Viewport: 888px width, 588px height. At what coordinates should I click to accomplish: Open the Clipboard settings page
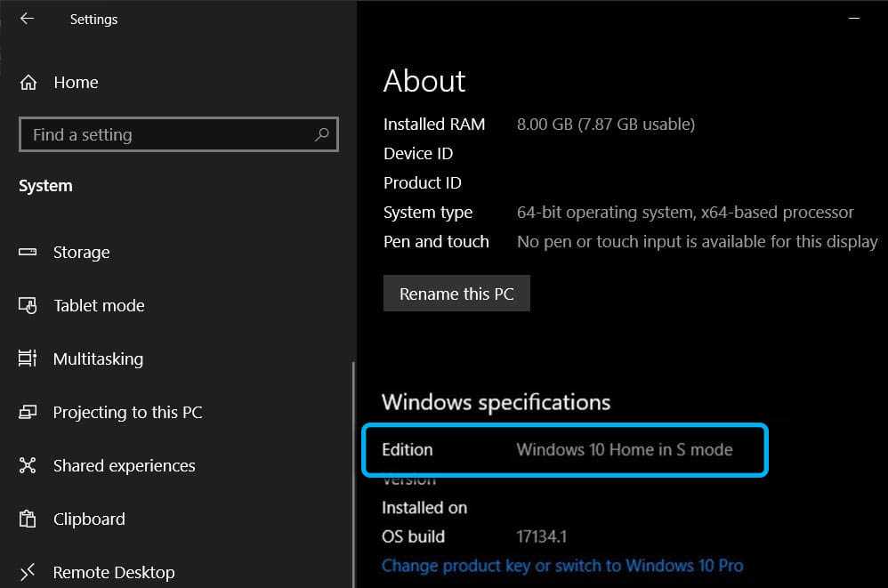point(88,520)
